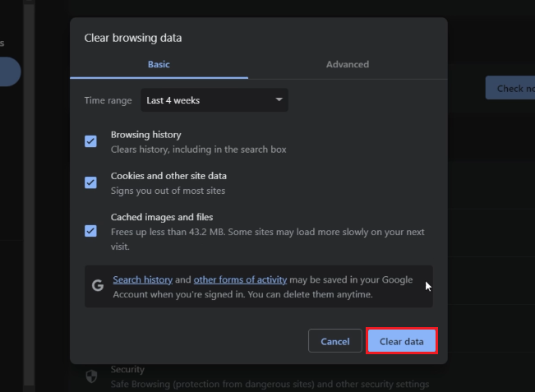Image resolution: width=535 pixels, height=392 pixels.
Task: Click the partially hidden Check now button
Action: tap(510, 89)
